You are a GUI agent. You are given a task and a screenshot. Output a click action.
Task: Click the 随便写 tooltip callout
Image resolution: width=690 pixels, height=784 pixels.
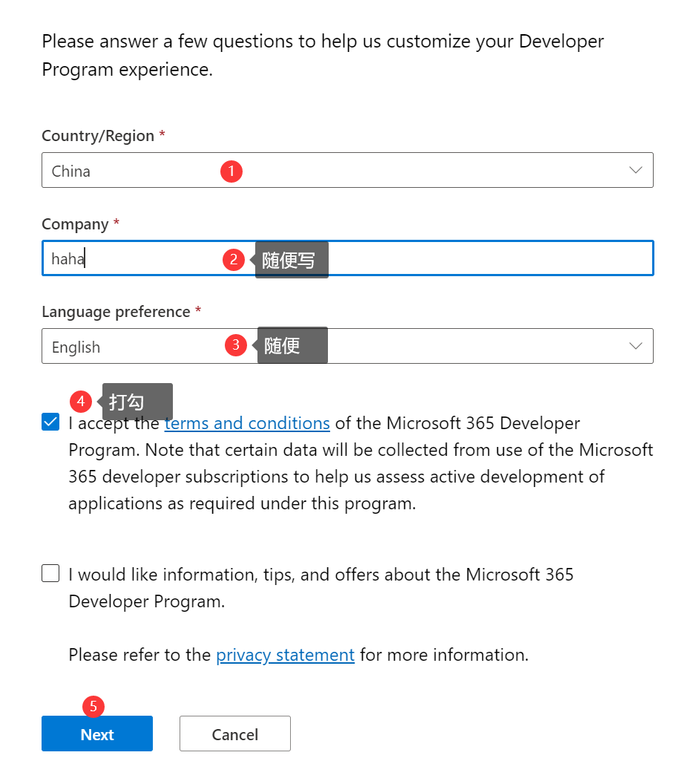[x=291, y=260]
